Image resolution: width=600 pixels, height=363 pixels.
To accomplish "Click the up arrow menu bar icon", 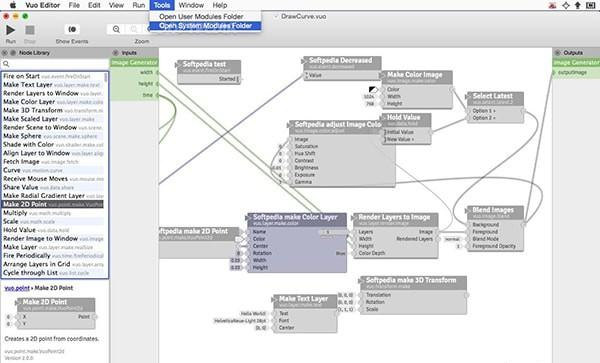I will click(578, 5).
